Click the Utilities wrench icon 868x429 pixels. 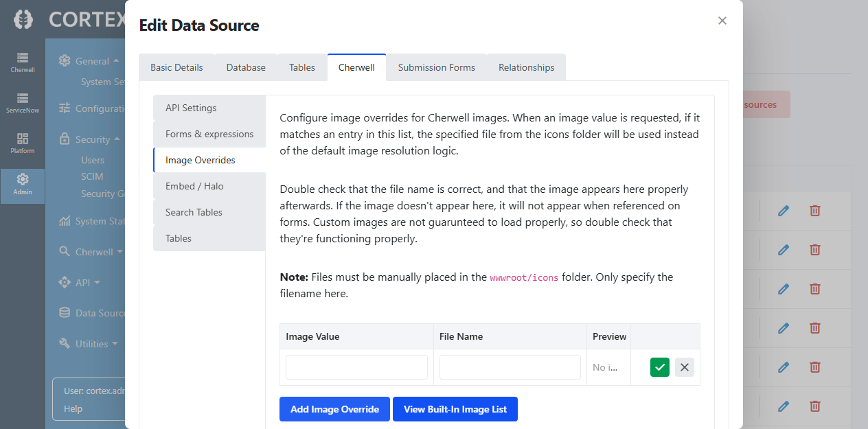pyautogui.click(x=65, y=343)
